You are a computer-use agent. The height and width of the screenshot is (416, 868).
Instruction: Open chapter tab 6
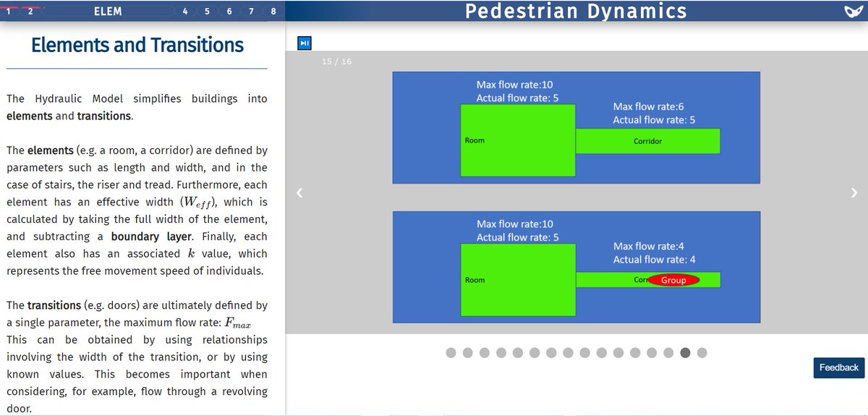[x=229, y=12]
